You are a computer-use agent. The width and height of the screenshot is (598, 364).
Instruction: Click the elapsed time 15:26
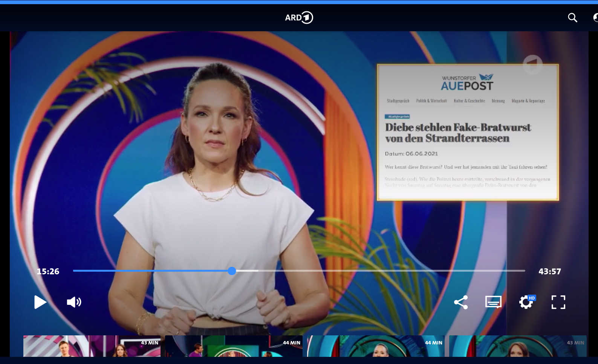pos(48,271)
